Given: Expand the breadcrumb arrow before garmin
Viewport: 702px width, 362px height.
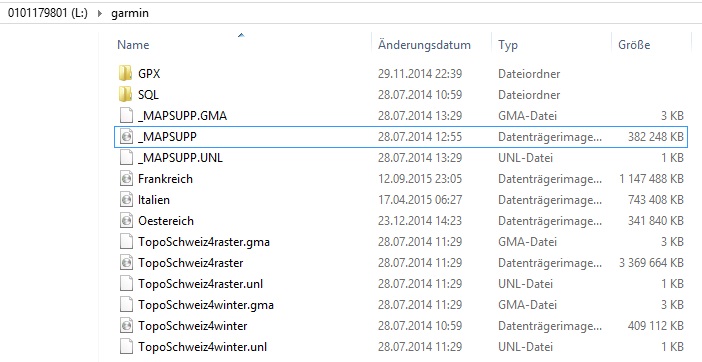Looking at the screenshot, I should [99, 13].
